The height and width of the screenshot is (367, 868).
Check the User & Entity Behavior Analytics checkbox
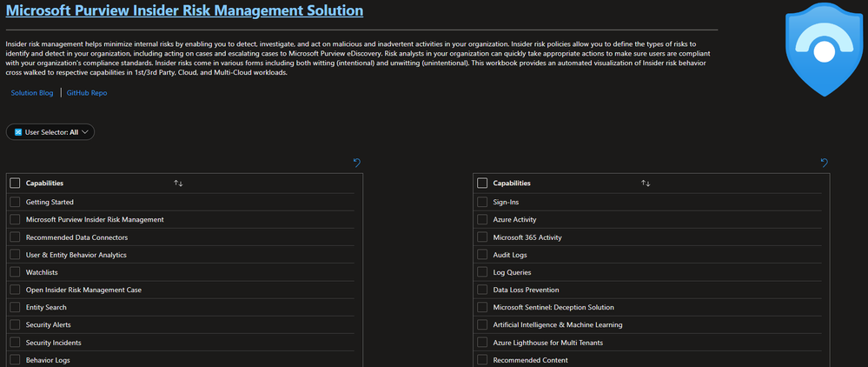click(15, 255)
